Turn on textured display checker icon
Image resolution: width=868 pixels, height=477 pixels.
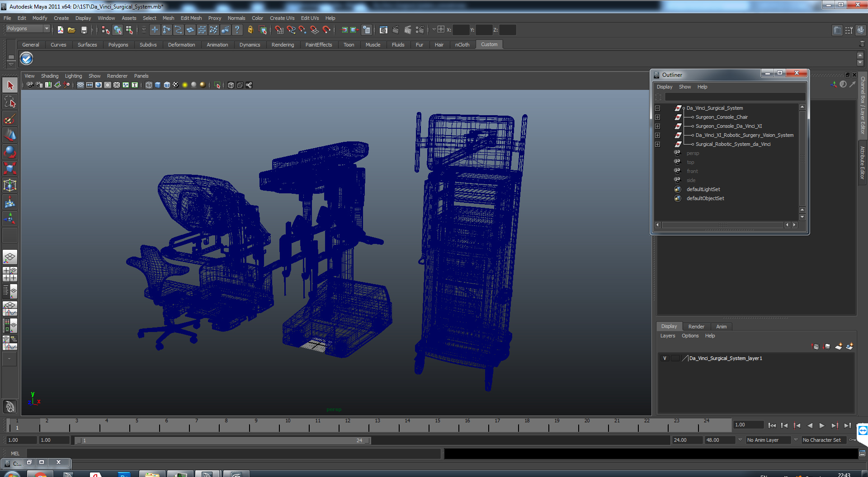tap(176, 85)
